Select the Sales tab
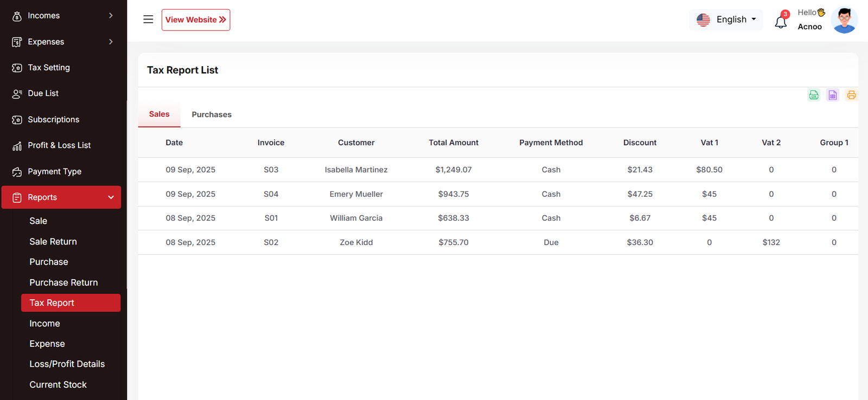Screen dimensions: 868x400 coord(159,114)
